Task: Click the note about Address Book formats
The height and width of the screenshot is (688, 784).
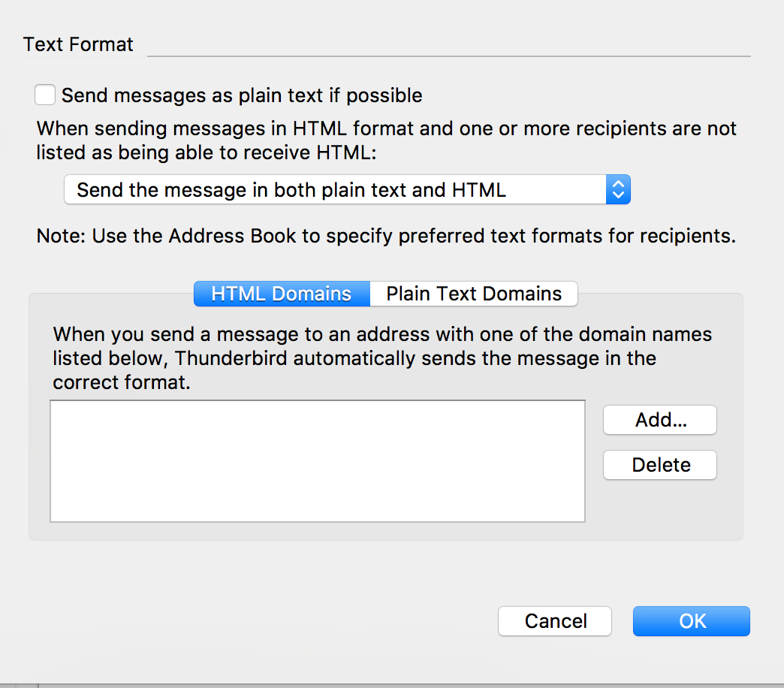Action: [386, 236]
